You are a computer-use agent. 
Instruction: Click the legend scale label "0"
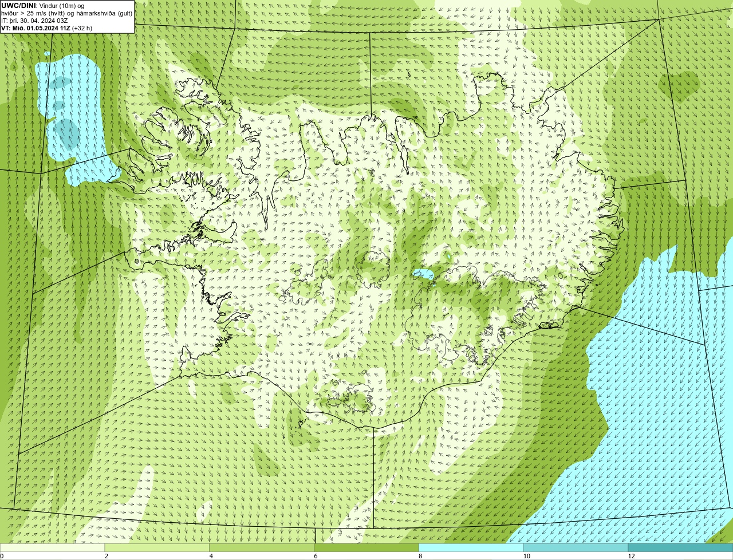(2, 556)
